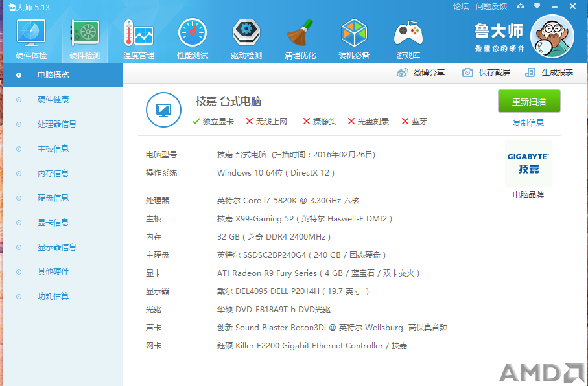Image resolution: width=588 pixels, height=386 pixels.
Task: Click the Sound Blaster Recon3Di text
Action: 333,328
